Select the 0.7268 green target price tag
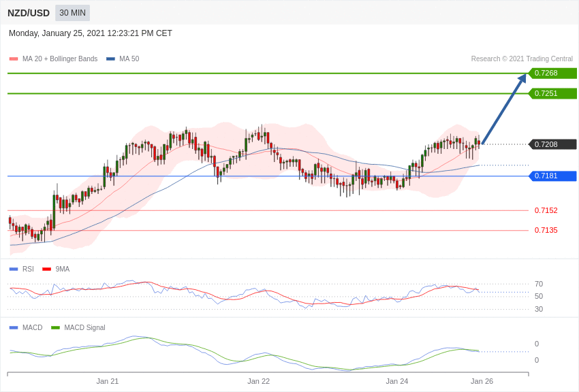 (x=553, y=73)
